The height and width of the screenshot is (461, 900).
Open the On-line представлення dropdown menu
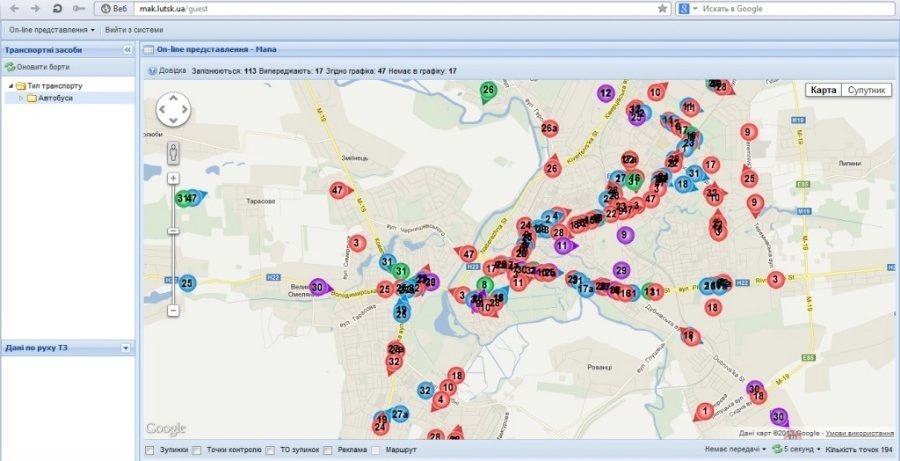pyautogui.click(x=51, y=30)
